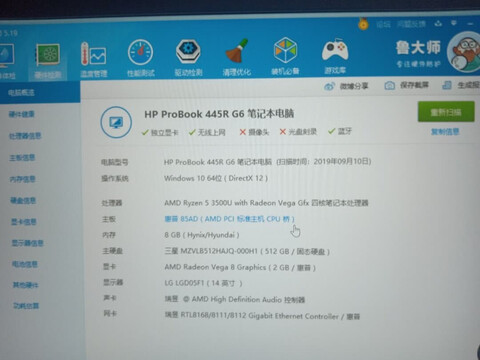The height and width of the screenshot is (360, 480).
Task: Open the 性能测试 gauge benchmark tool
Action: (141, 59)
